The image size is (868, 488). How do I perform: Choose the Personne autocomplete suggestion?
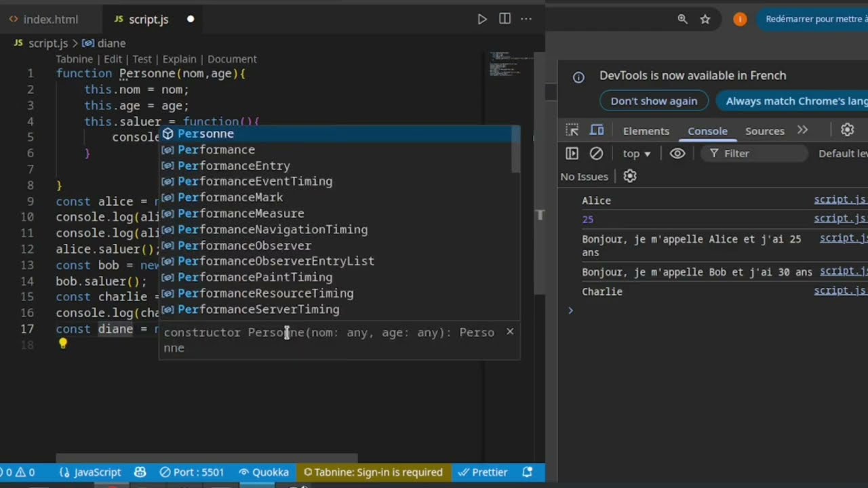click(x=336, y=134)
